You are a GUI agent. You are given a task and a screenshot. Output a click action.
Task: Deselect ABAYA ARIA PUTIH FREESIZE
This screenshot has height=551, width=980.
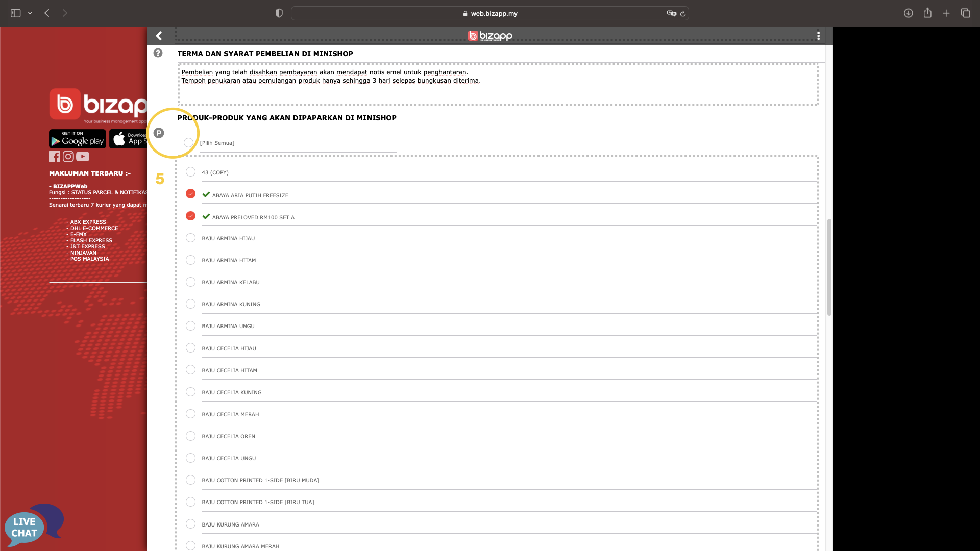coord(190,194)
